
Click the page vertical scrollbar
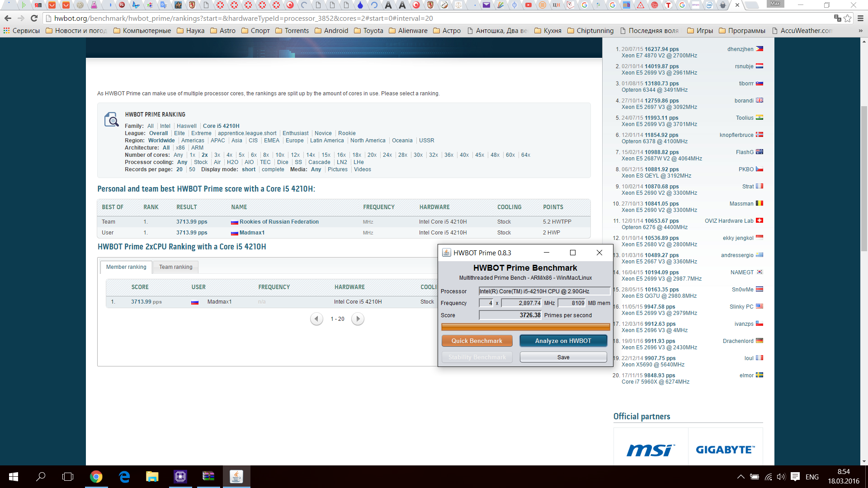pos(864,178)
